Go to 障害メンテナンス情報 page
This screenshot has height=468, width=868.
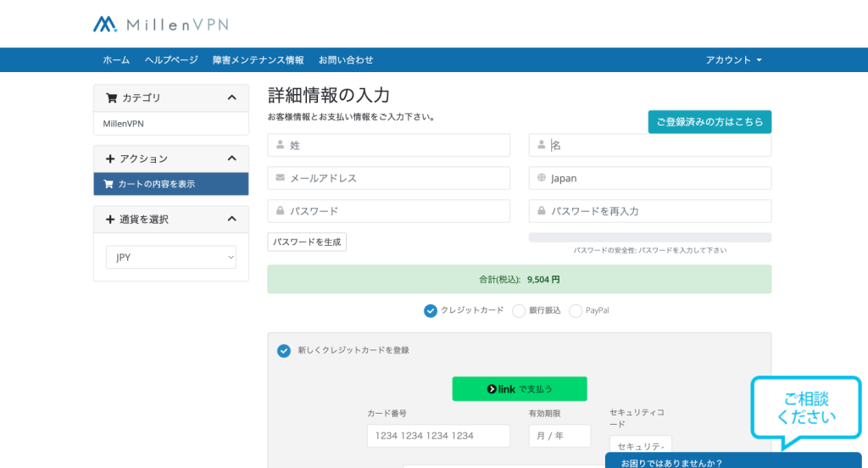[258, 60]
